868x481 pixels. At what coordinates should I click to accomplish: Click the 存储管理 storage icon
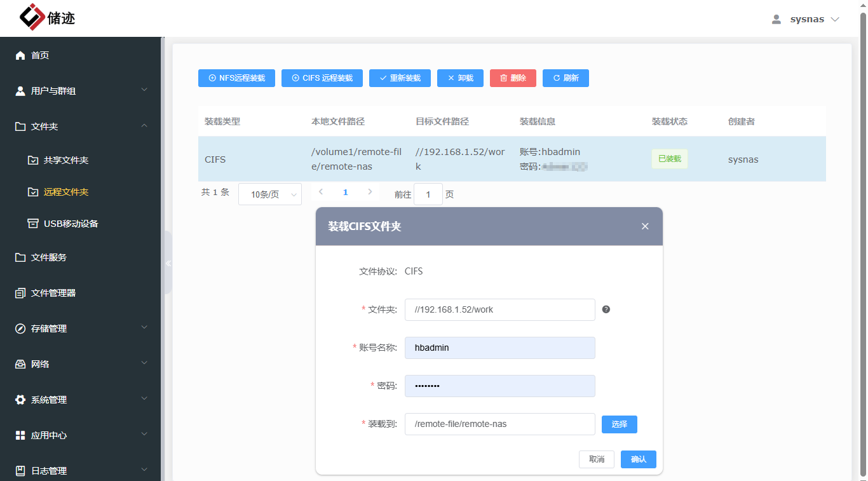point(20,329)
